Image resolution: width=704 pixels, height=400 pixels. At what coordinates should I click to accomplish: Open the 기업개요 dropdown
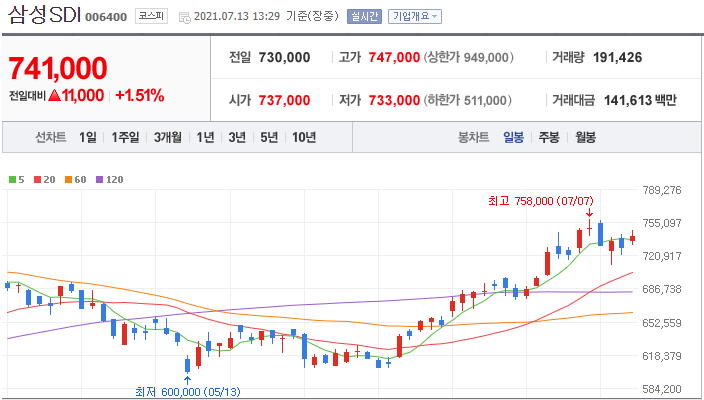point(415,17)
